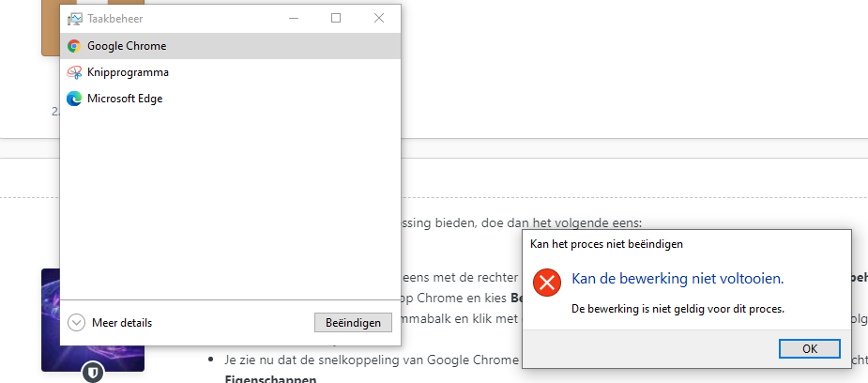Select the Google Chrome task row

click(230, 46)
